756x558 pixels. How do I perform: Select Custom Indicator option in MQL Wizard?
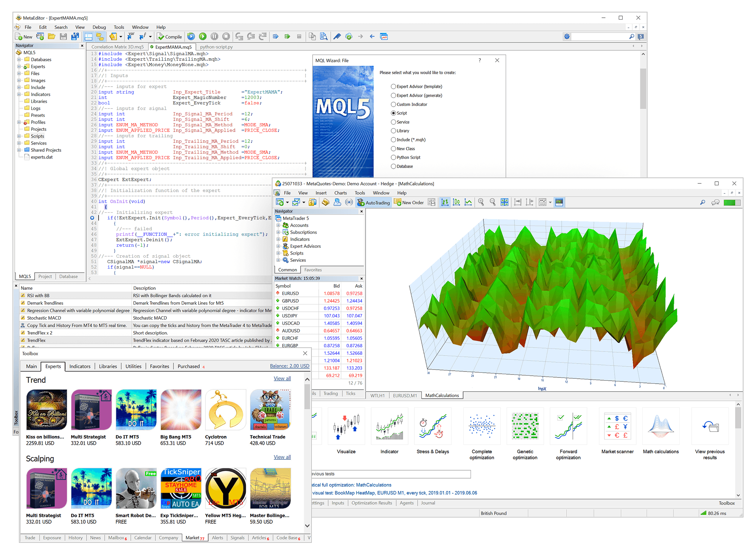[x=393, y=104]
